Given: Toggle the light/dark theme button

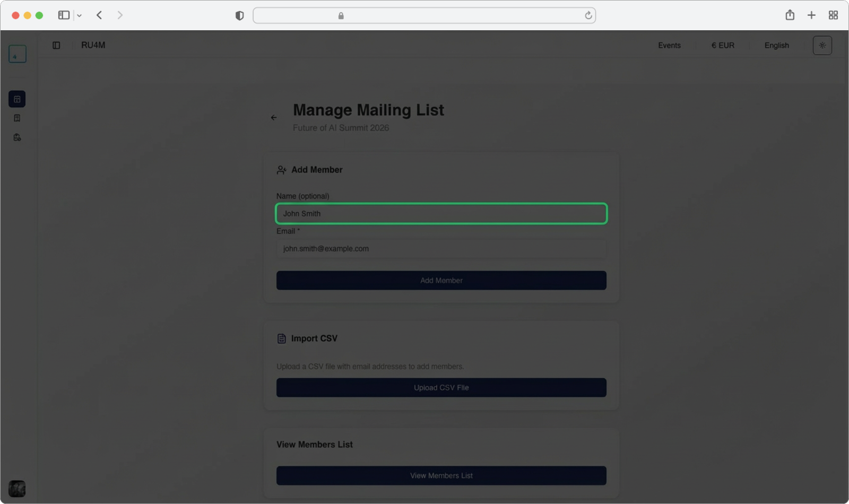Looking at the screenshot, I should point(822,46).
